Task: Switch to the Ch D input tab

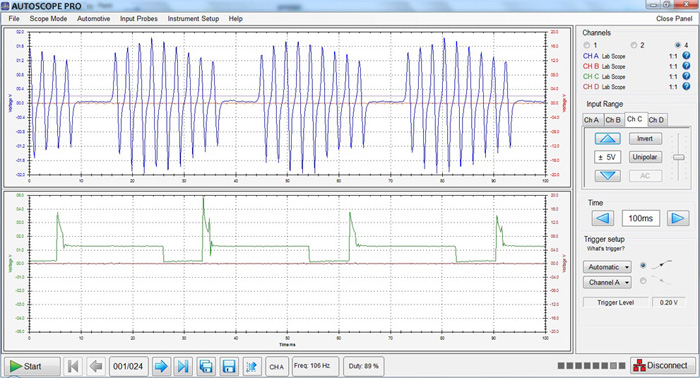Action: 656,120
